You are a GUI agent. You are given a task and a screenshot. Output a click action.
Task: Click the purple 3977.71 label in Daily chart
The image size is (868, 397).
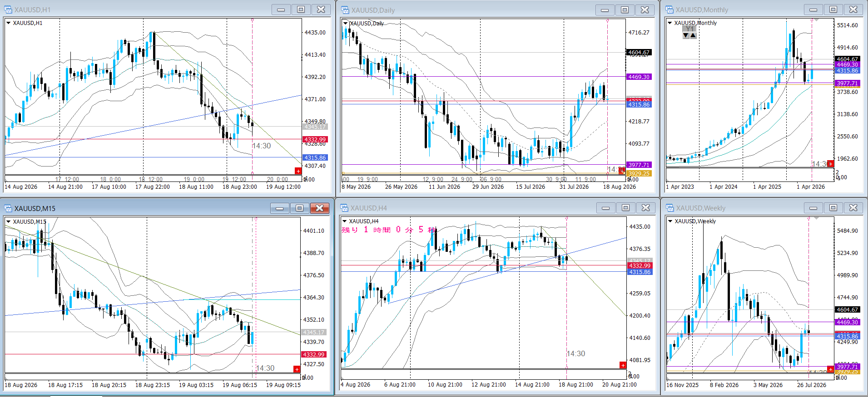(639, 165)
